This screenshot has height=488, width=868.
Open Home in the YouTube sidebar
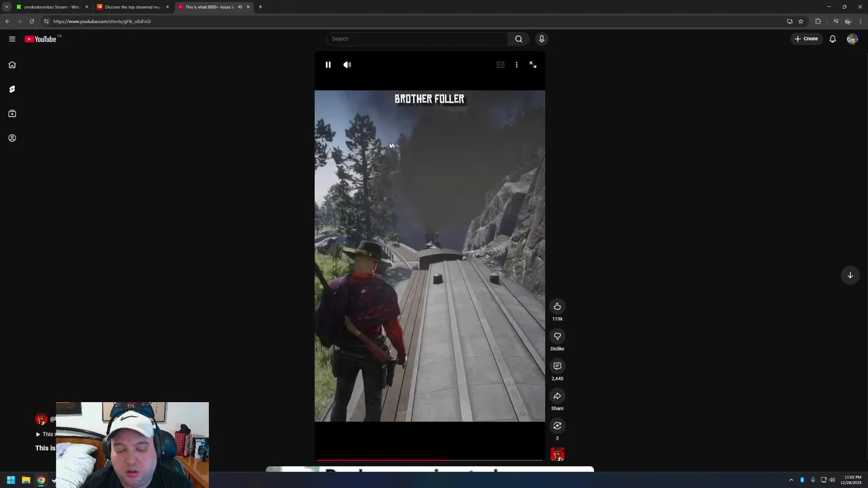click(12, 65)
